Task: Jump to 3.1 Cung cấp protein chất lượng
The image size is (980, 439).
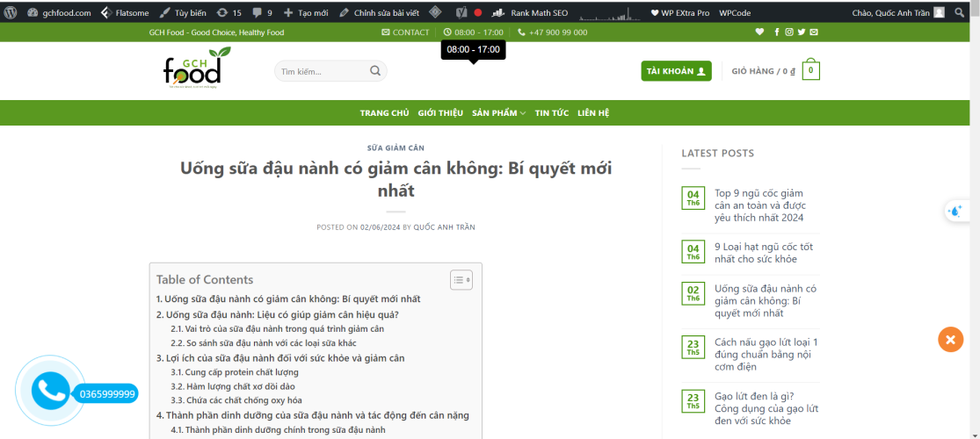Action: (235, 372)
